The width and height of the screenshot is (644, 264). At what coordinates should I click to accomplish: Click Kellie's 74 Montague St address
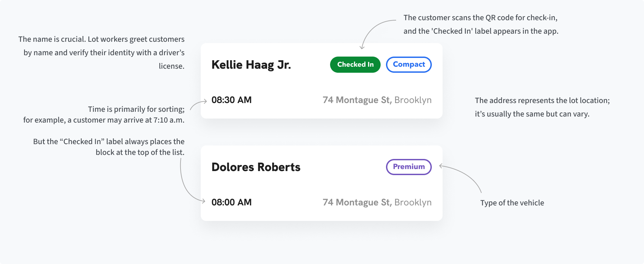coord(377,100)
